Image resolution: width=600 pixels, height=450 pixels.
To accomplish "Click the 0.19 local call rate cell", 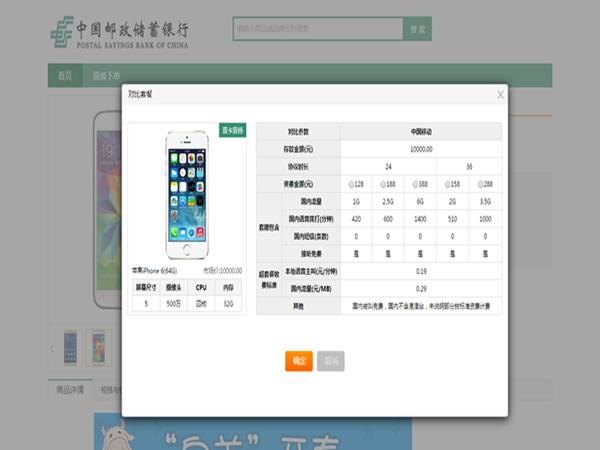I will [x=421, y=271].
